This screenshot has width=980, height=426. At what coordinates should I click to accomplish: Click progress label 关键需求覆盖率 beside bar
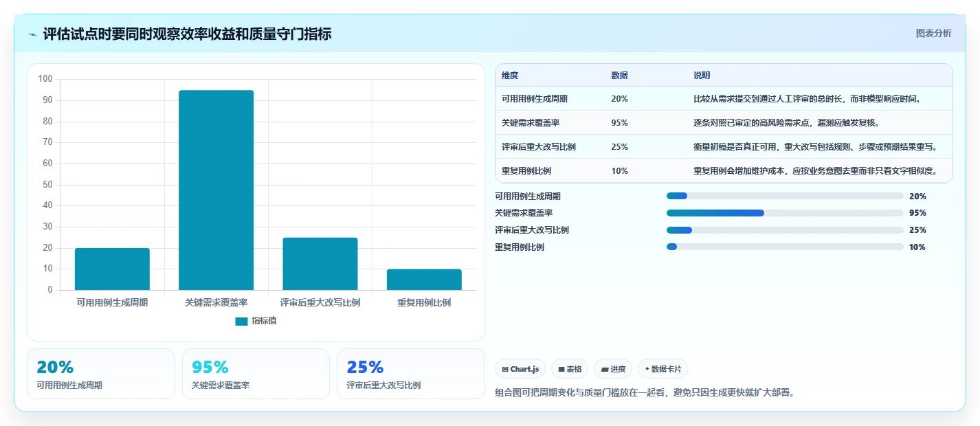tap(524, 213)
